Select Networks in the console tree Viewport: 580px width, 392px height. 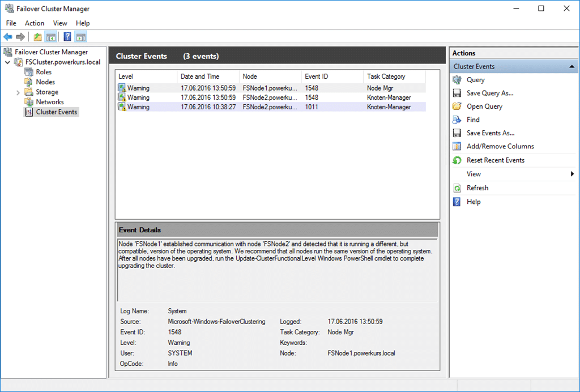(50, 102)
